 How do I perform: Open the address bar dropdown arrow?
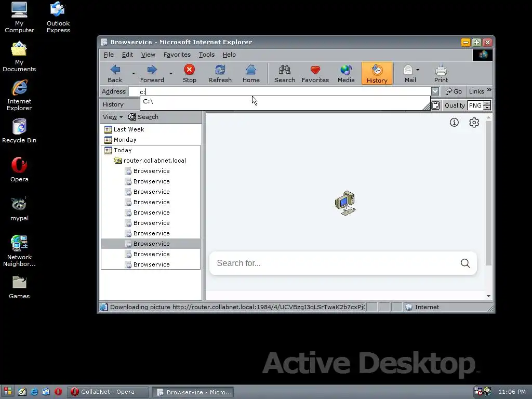tap(435, 91)
